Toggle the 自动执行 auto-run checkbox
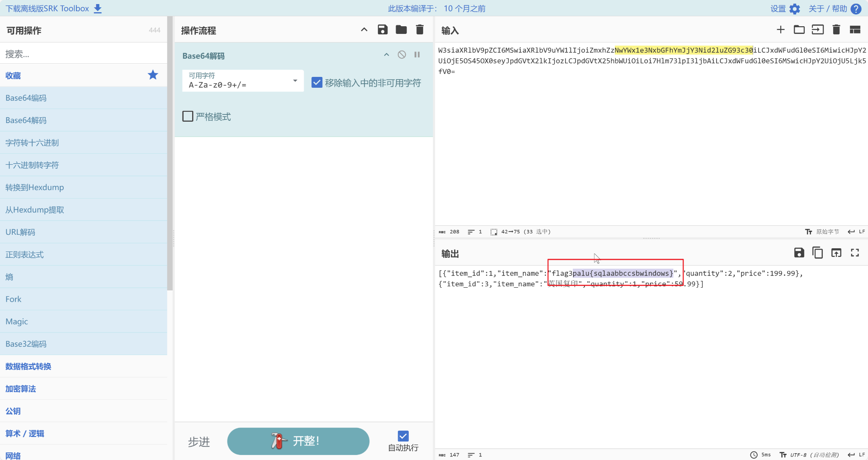The height and width of the screenshot is (460, 868). coord(403,436)
